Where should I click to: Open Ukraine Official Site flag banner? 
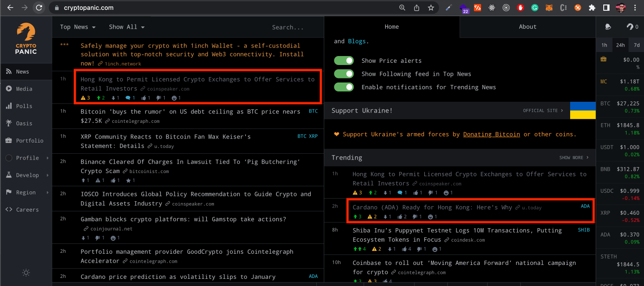coord(582,111)
